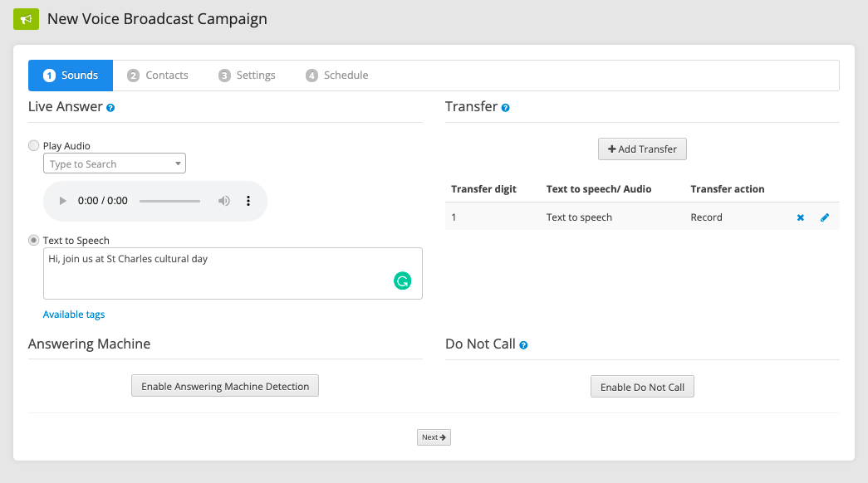
Task: Enable Answering Machine Detection
Action: [224, 385]
